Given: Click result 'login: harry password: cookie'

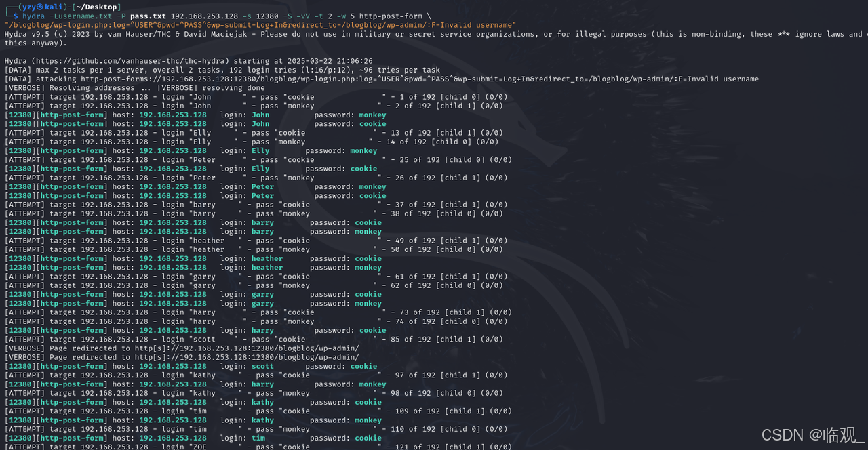Looking at the screenshot, I should (x=195, y=330).
